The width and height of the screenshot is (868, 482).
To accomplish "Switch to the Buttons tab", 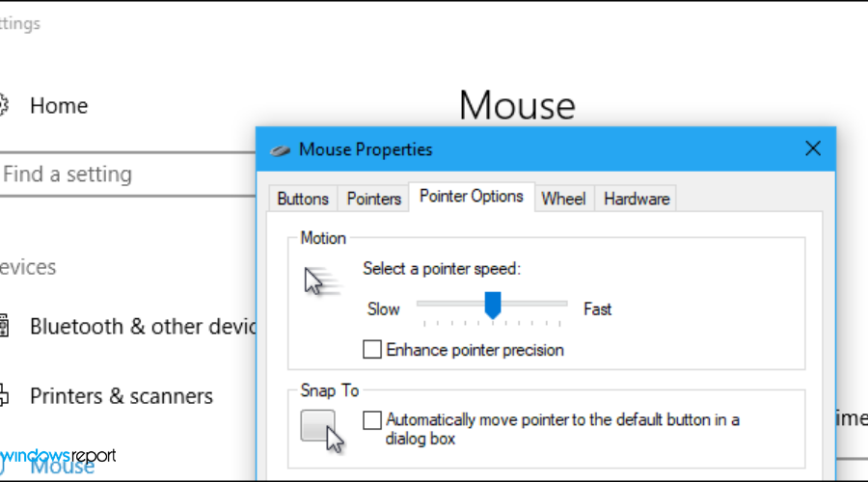I will 303,199.
